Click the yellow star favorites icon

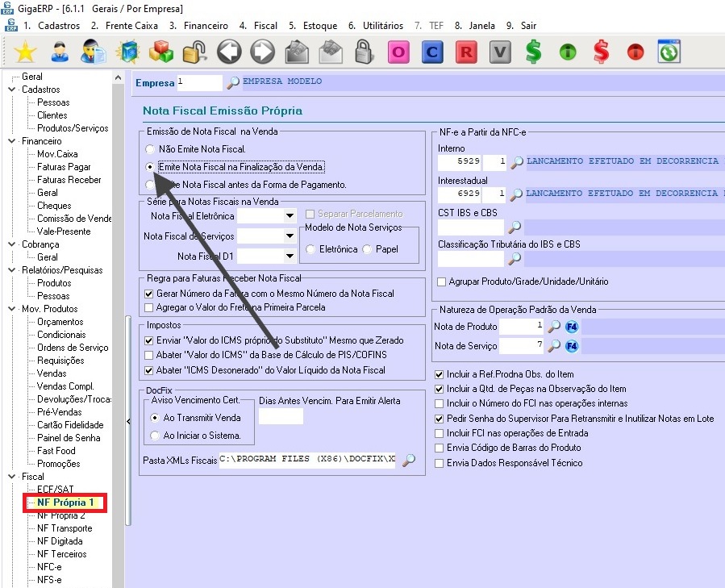click(26, 52)
